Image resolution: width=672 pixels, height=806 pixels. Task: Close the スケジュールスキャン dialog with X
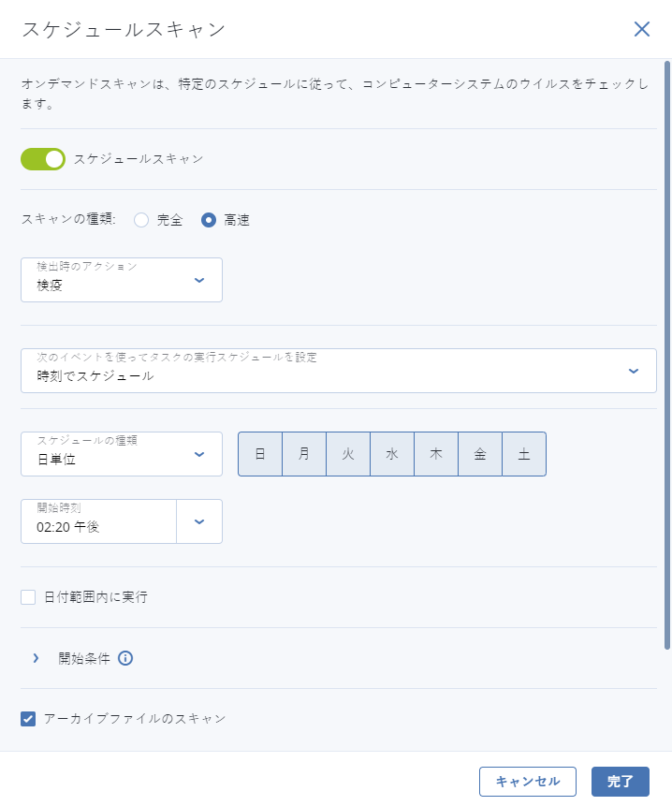tap(642, 29)
